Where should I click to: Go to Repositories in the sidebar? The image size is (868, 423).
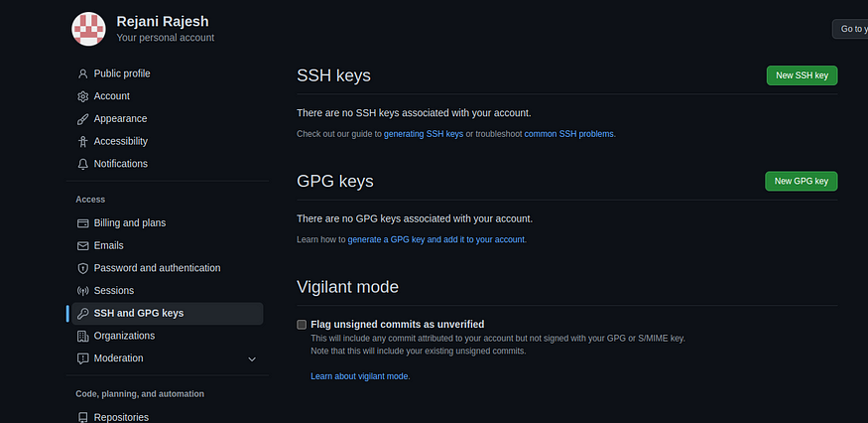(121, 417)
